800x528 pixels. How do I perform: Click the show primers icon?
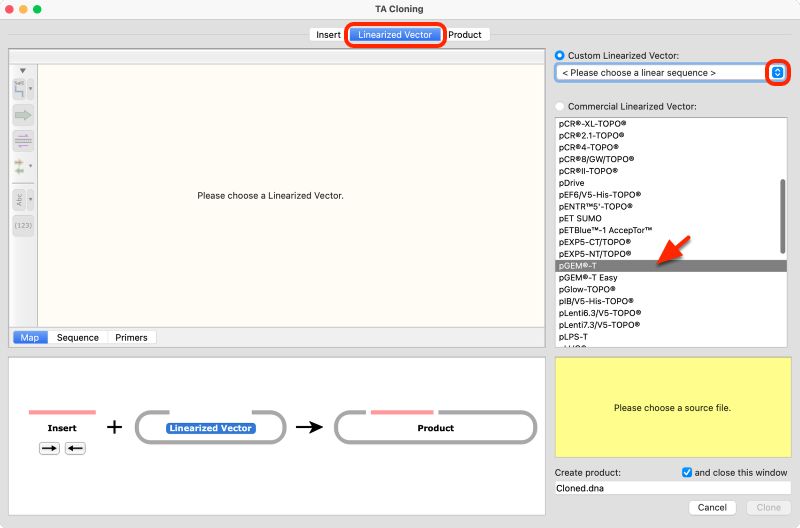pyautogui.click(x=19, y=166)
